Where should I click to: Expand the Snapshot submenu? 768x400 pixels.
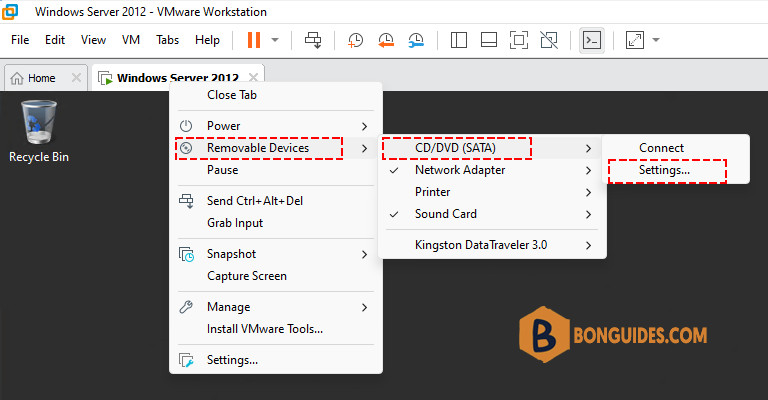(276, 254)
